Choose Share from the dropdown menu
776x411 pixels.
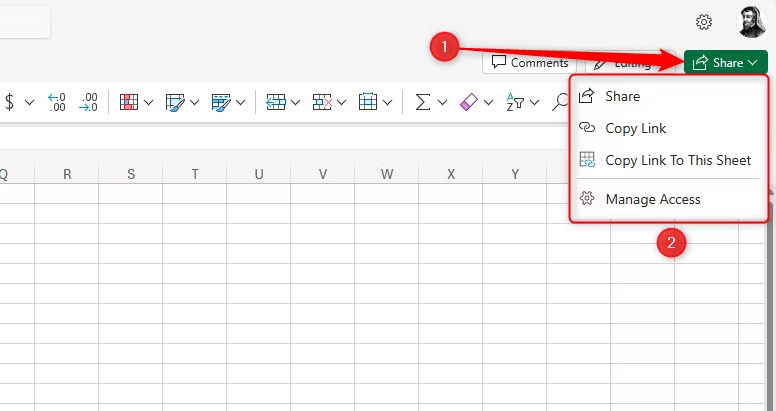click(x=668, y=96)
